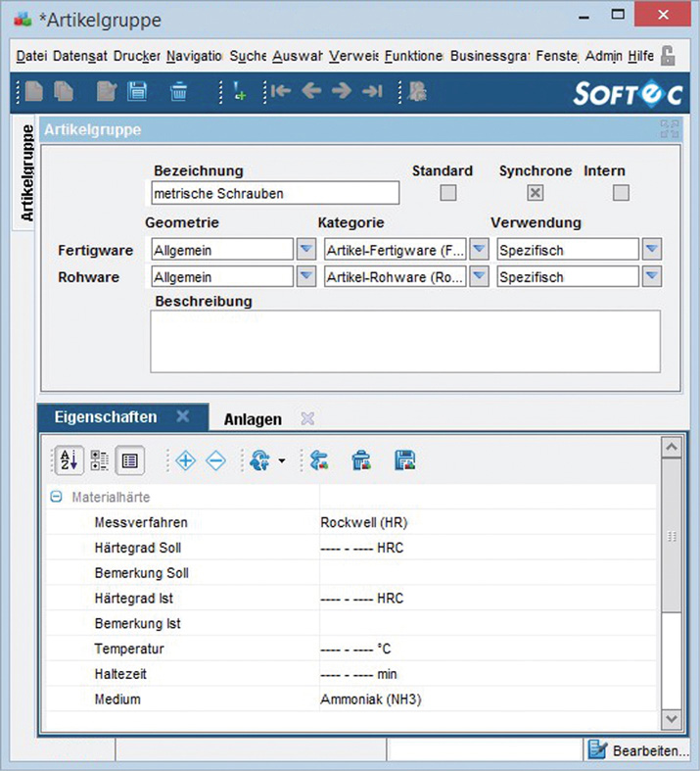Open the Fertigware Kategorie dropdown
Screen dimensions: 700x771
pos(479,250)
